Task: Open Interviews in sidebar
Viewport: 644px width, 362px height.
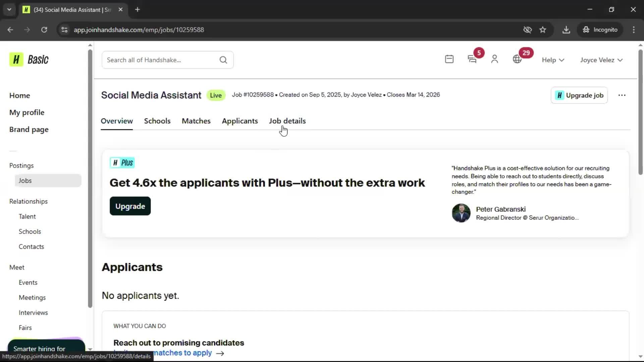Action: tap(33, 313)
